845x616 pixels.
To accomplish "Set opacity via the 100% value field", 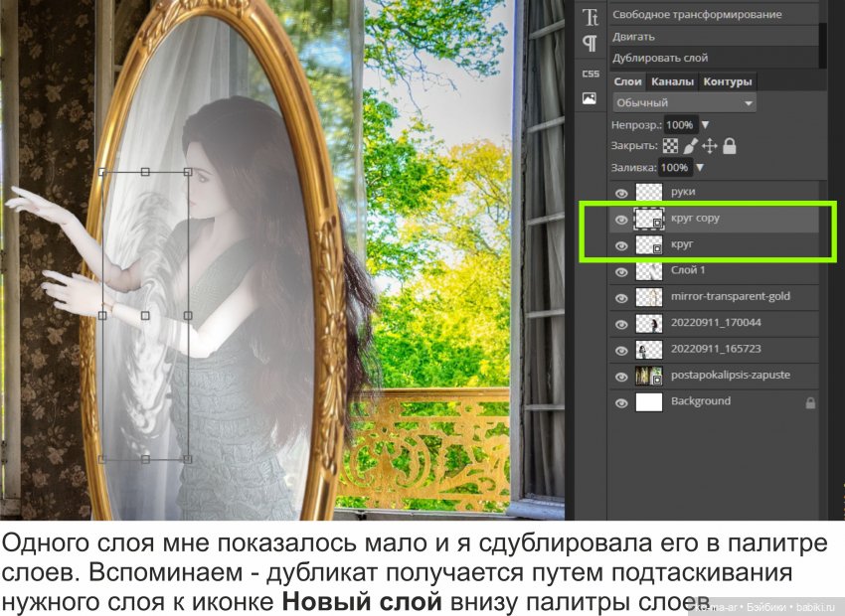I will (681, 125).
